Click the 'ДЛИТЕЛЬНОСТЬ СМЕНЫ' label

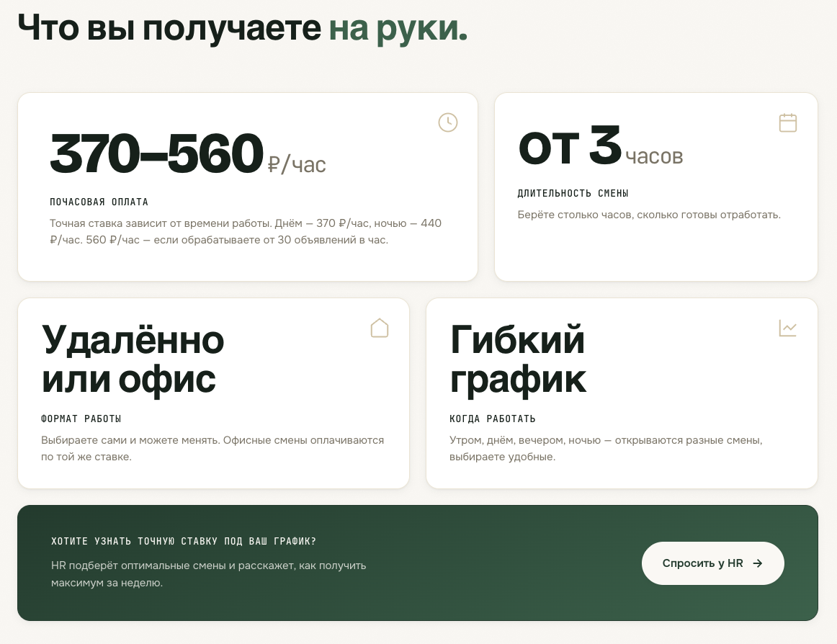coord(573,193)
